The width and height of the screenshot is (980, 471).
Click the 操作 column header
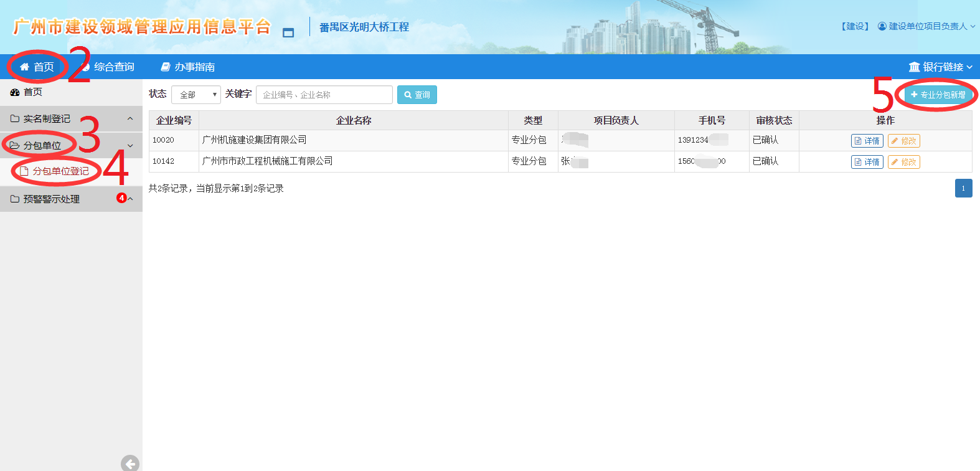tap(885, 120)
